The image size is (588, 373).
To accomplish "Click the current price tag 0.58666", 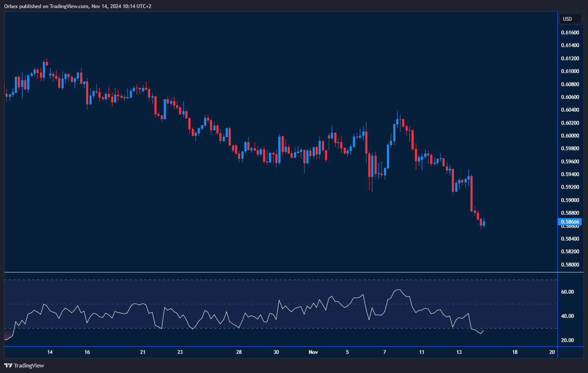I will pos(570,222).
